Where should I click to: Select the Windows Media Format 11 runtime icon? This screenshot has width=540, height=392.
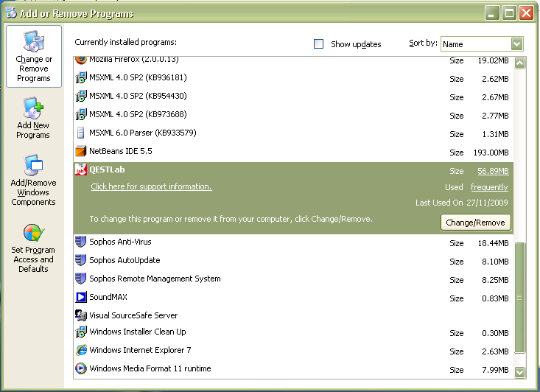pyautogui.click(x=81, y=368)
